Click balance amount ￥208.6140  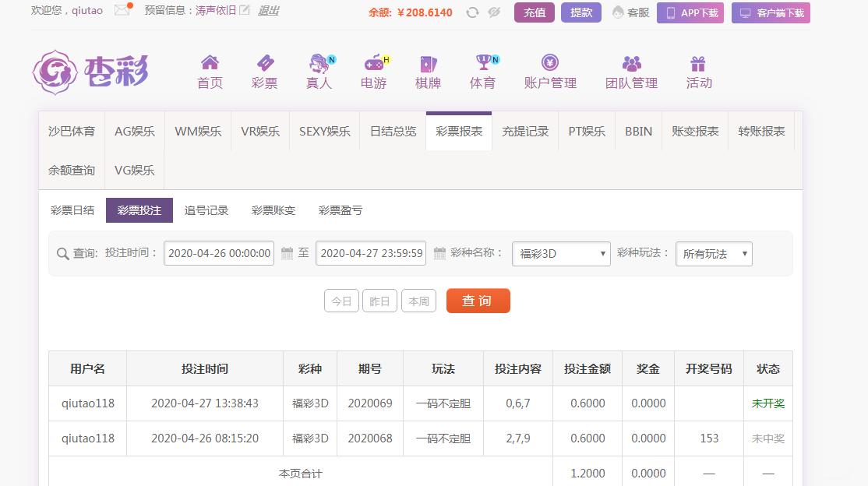(425, 12)
